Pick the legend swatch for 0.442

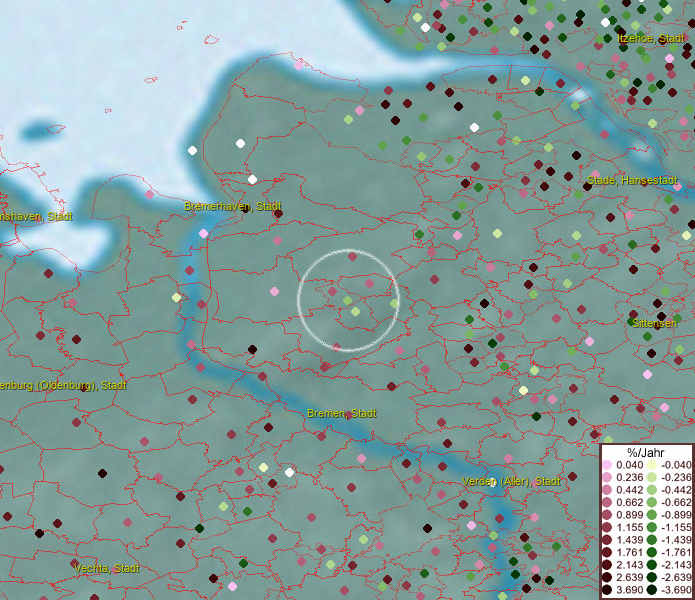(x=607, y=490)
